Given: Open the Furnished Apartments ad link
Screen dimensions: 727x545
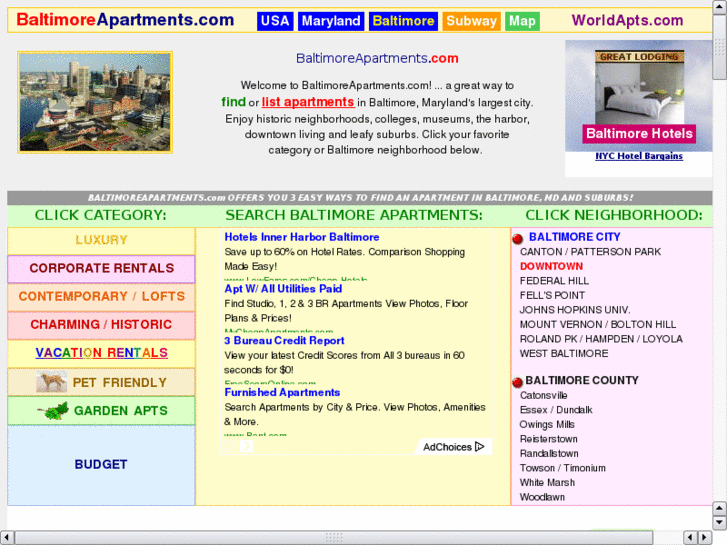Looking at the screenshot, I should click(x=282, y=392).
